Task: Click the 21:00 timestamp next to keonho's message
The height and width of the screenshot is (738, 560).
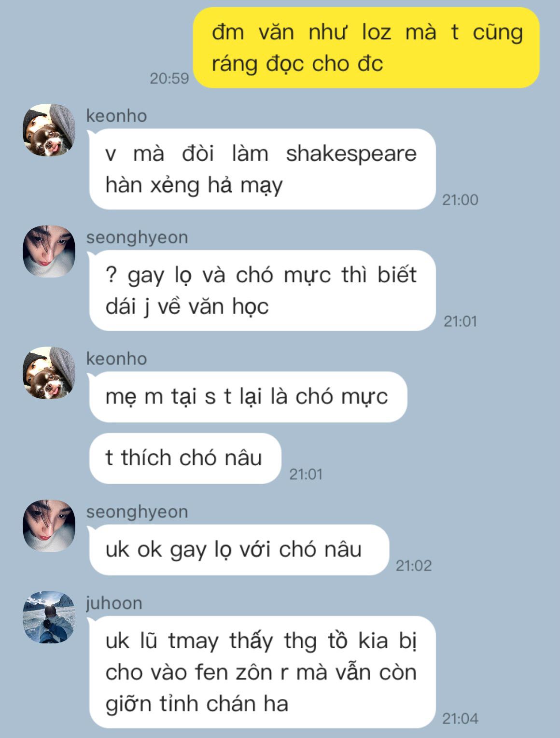Action: pyautogui.click(x=460, y=200)
